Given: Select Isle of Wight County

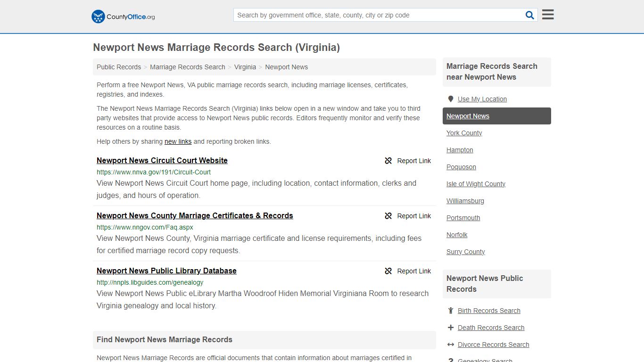Looking at the screenshot, I should click(x=476, y=184).
